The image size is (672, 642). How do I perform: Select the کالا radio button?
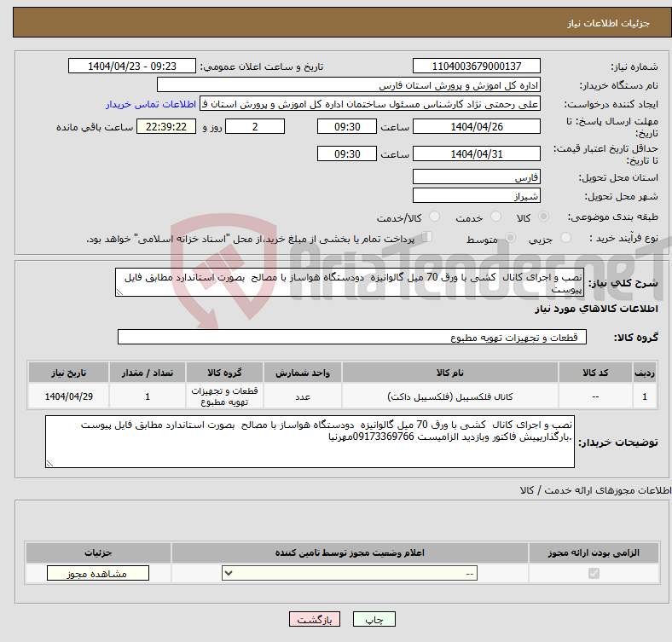543,217
